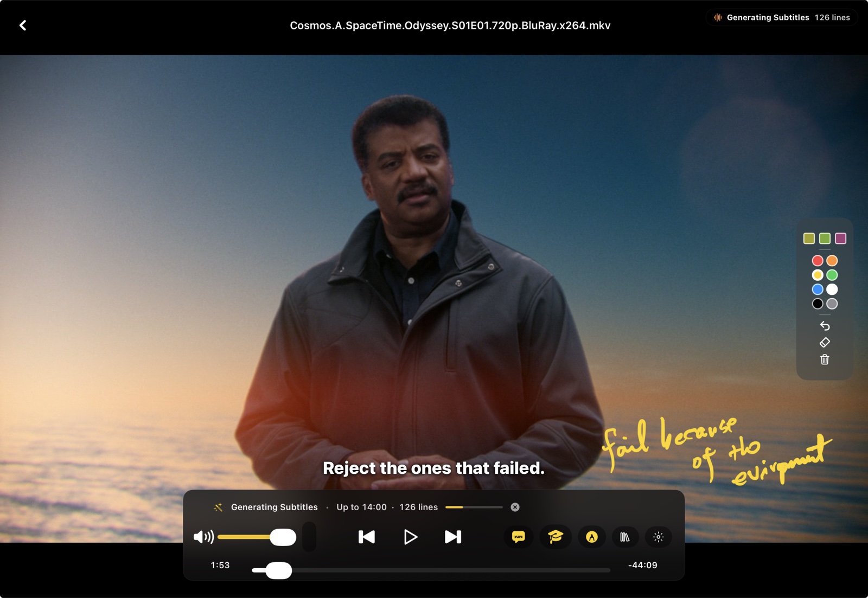Cancel subtitle generation with the X button
Image resolution: width=868 pixels, height=598 pixels.
coord(515,507)
